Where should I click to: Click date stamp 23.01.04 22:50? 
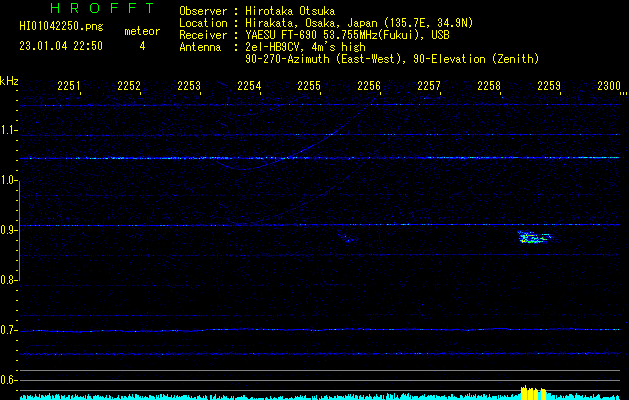[x=61, y=46]
